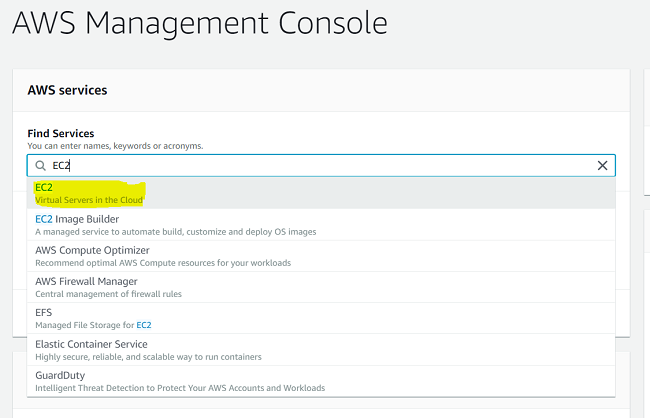Click 'You can enter names, keywords or acronyms.' text
The image size is (650, 418).
pyautogui.click(x=115, y=146)
